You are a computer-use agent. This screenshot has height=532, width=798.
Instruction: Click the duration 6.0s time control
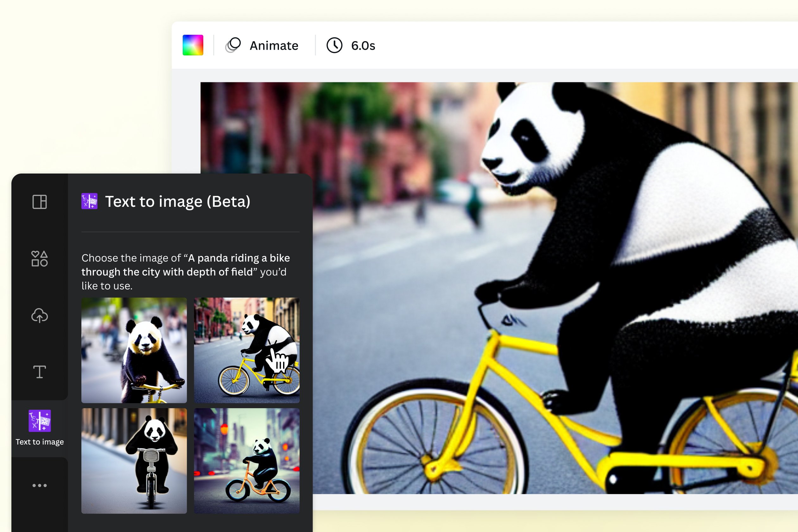pyautogui.click(x=353, y=45)
